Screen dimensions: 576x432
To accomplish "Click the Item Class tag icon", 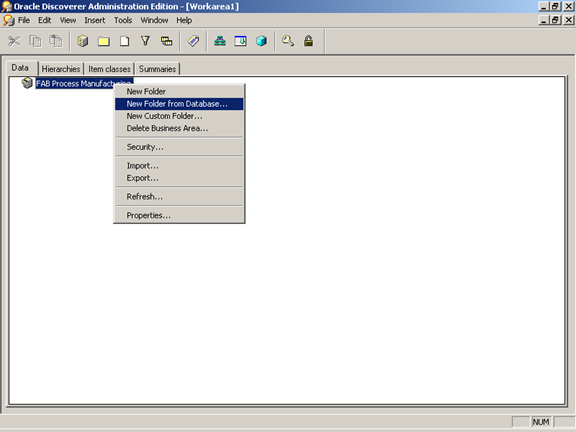I will (x=193, y=41).
